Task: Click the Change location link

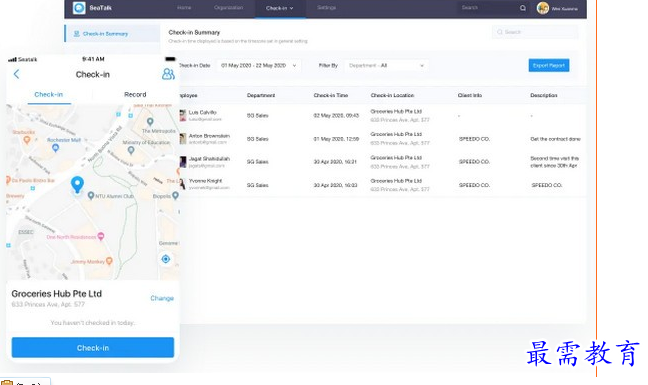Action: pyautogui.click(x=162, y=298)
